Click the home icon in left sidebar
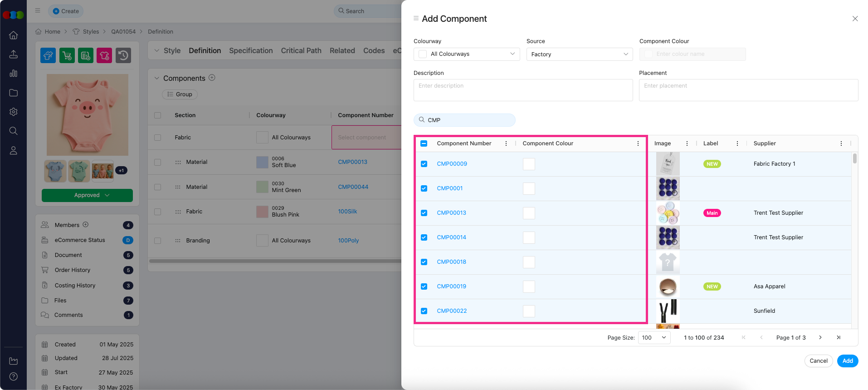This screenshot has width=868, height=390. pos(14,35)
